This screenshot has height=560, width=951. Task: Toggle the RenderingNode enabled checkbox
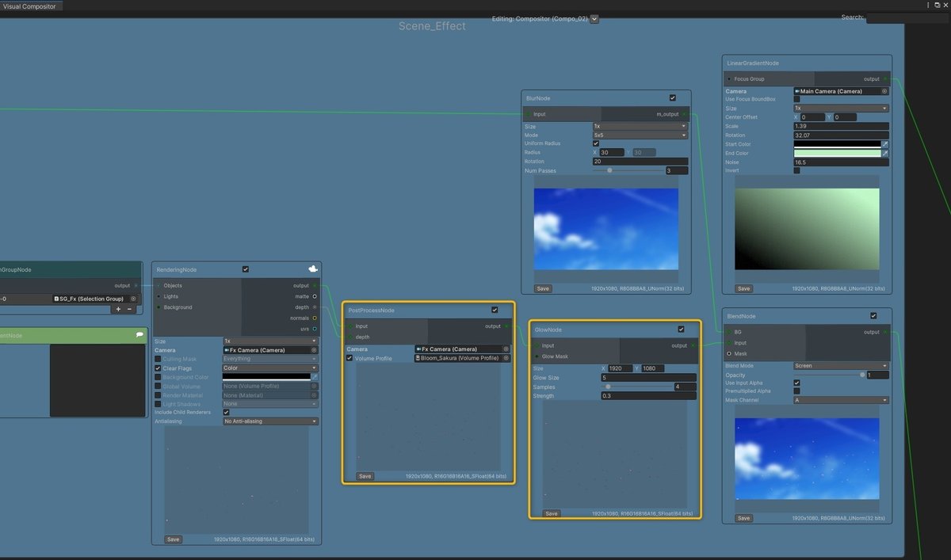pyautogui.click(x=246, y=269)
